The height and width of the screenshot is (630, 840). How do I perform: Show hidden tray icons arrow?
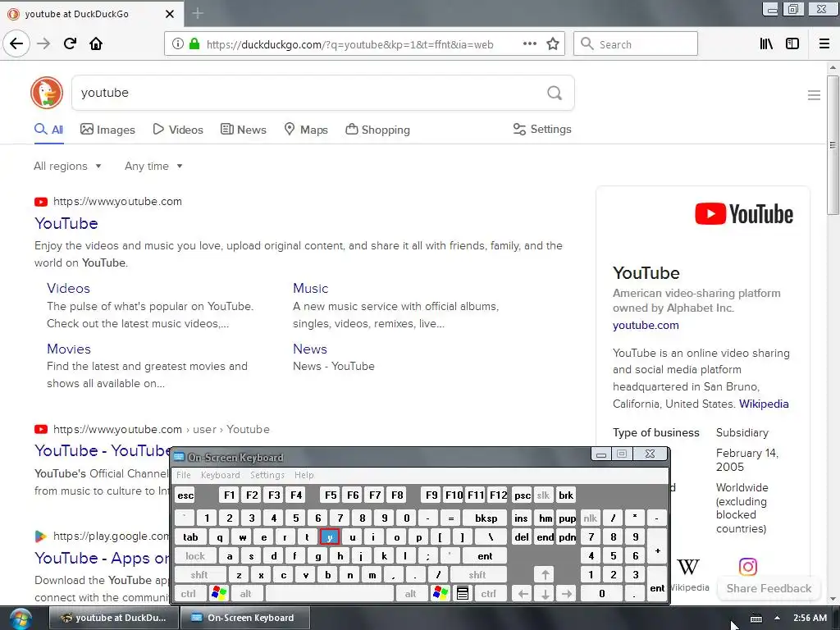point(777,618)
